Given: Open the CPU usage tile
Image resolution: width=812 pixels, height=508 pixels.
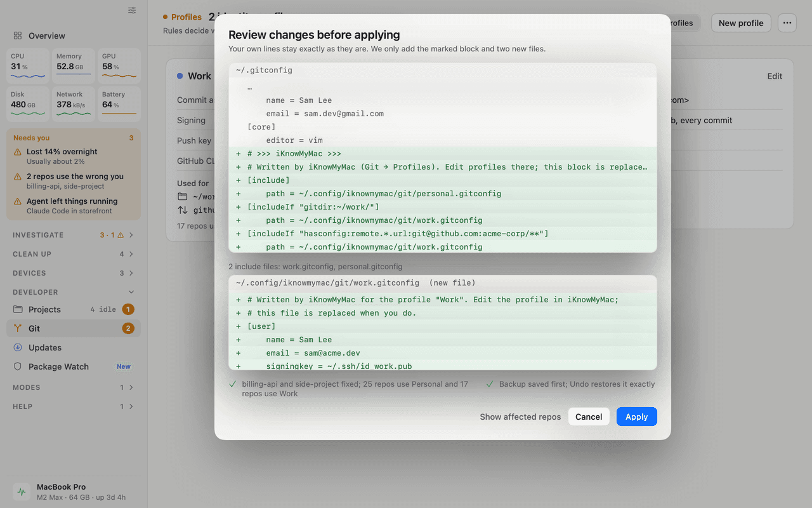Looking at the screenshot, I should [28, 65].
